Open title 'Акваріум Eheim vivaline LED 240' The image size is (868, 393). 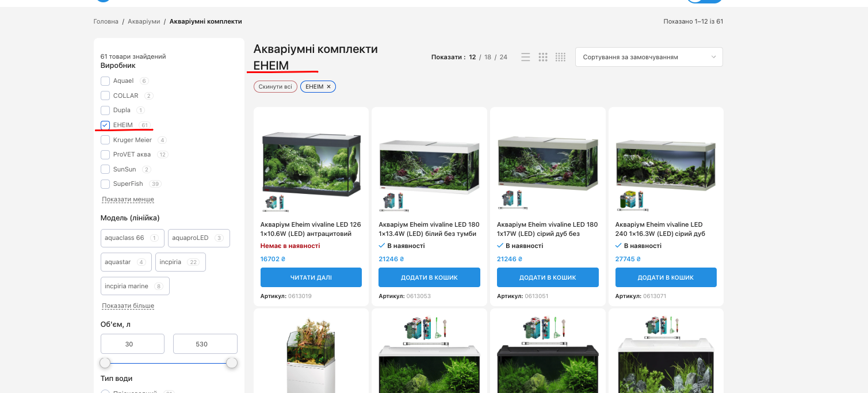coord(659,229)
